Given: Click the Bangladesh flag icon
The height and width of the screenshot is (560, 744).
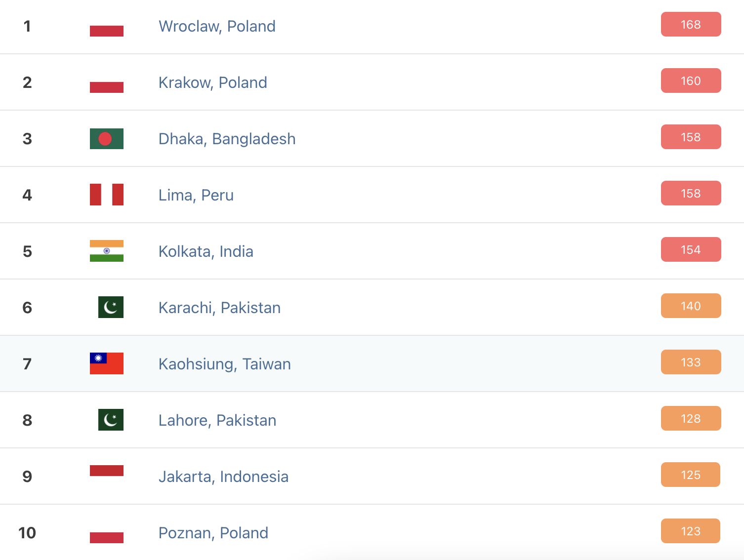Looking at the screenshot, I should 106,139.
